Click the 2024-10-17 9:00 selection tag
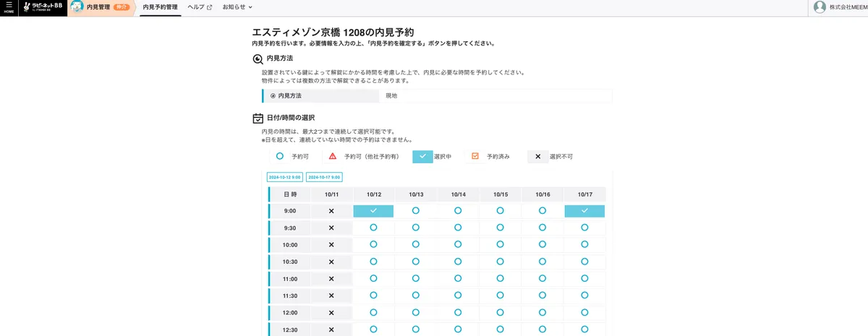The image size is (868, 336). [x=323, y=177]
